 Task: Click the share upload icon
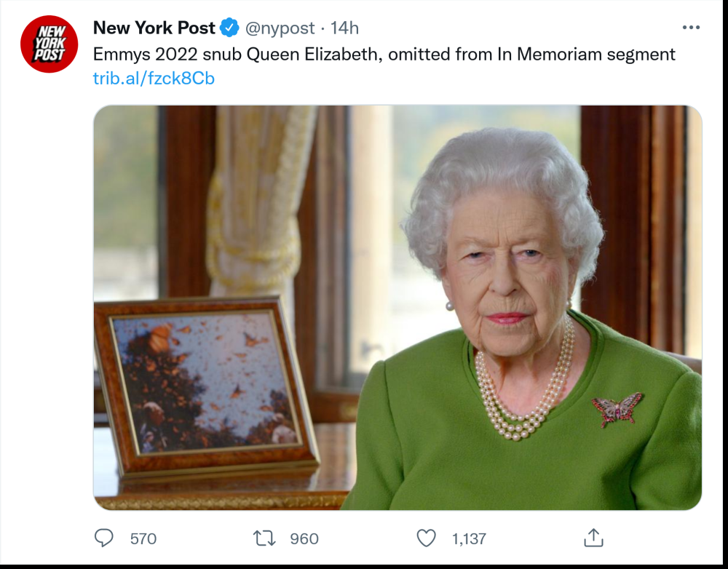pos(593,538)
